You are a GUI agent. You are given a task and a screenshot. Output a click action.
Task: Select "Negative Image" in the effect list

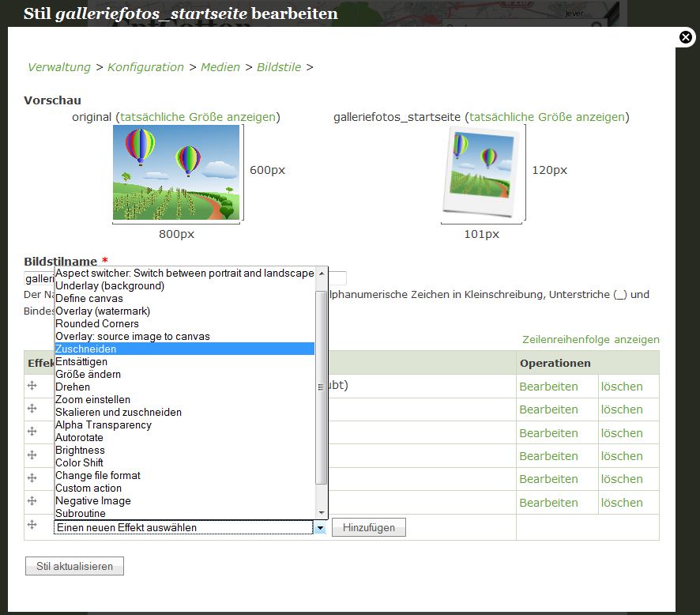click(x=92, y=500)
